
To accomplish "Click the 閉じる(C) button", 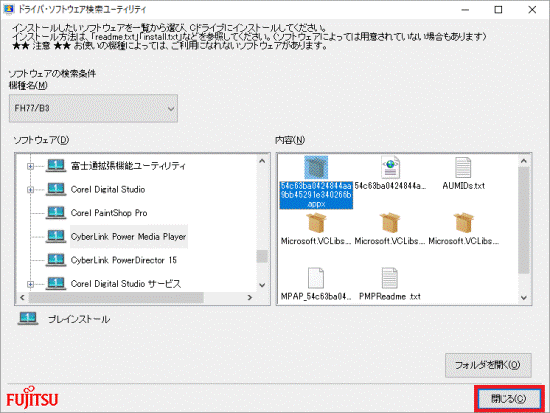I will 509,399.
